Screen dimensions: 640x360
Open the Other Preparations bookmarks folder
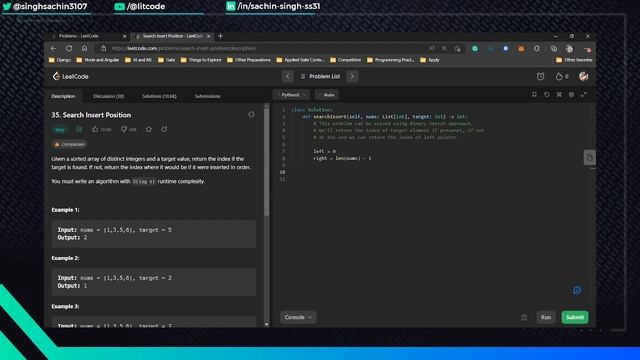249,60
